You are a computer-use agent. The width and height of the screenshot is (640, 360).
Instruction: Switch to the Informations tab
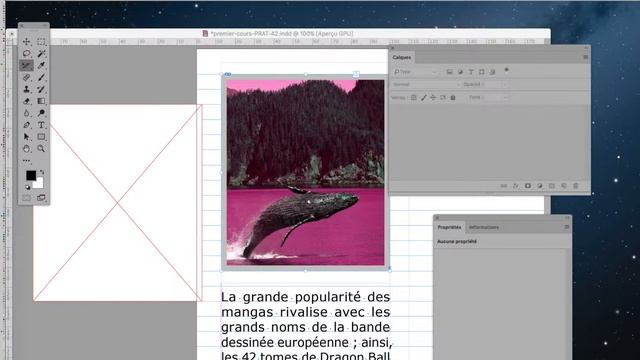coord(484,227)
